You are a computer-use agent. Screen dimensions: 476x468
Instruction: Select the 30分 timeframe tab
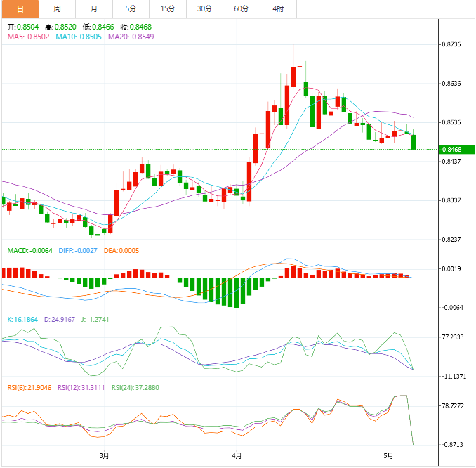(204, 9)
